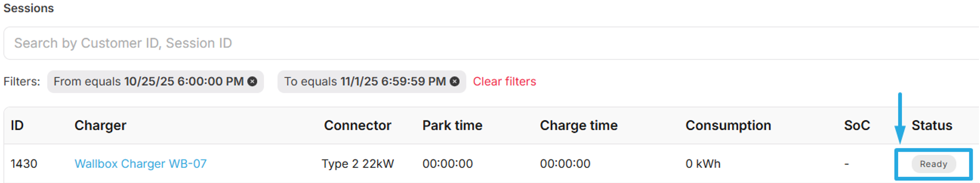Click the Clear filters link
The image size is (980, 183).
pos(504,81)
